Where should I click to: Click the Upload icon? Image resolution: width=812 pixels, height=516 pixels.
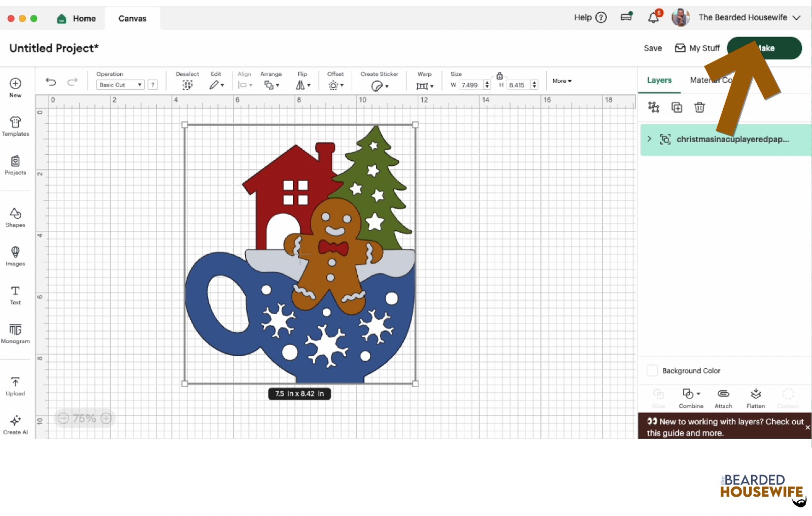(15, 386)
